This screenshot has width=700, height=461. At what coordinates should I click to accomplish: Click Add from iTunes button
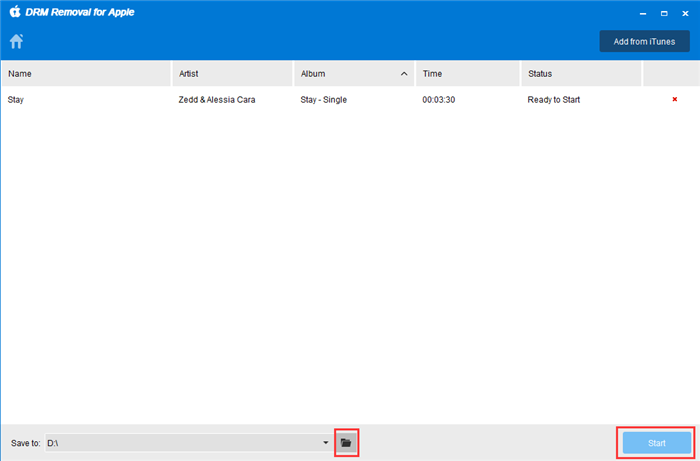pyautogui.click(x=644, y=41)
